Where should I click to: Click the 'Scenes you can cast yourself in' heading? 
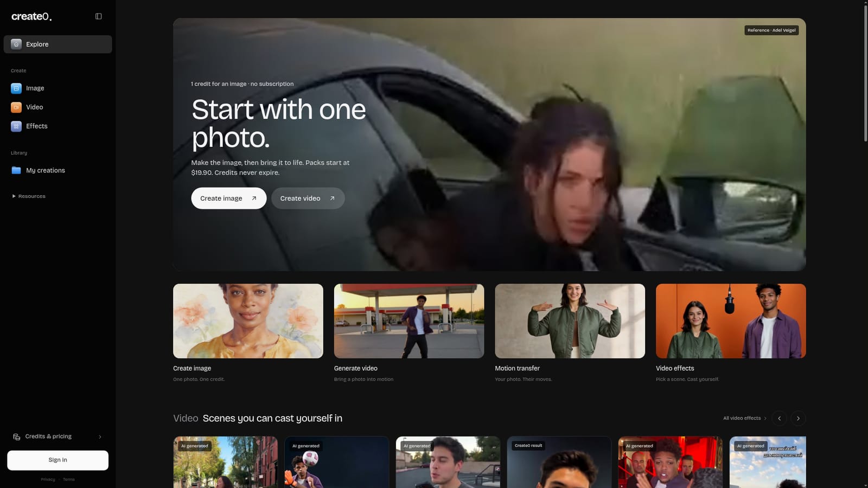[x=272, y=418]
